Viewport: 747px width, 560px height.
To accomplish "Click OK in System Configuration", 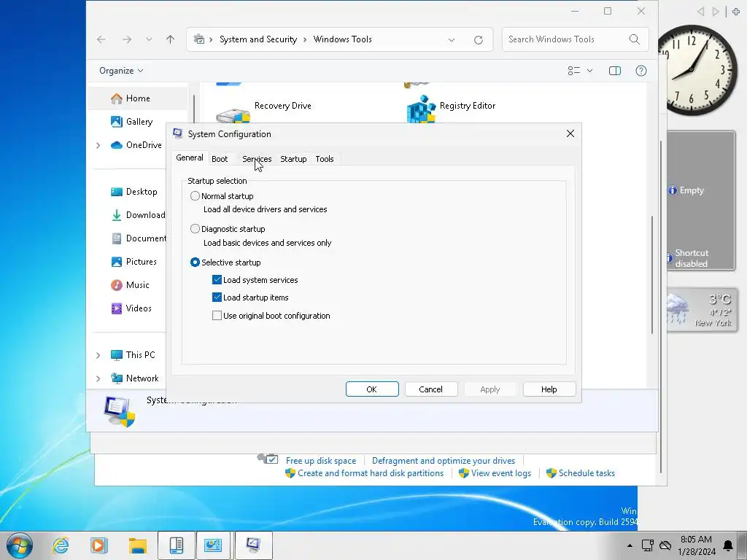I will pyautogui.click(x=372, y=389).
